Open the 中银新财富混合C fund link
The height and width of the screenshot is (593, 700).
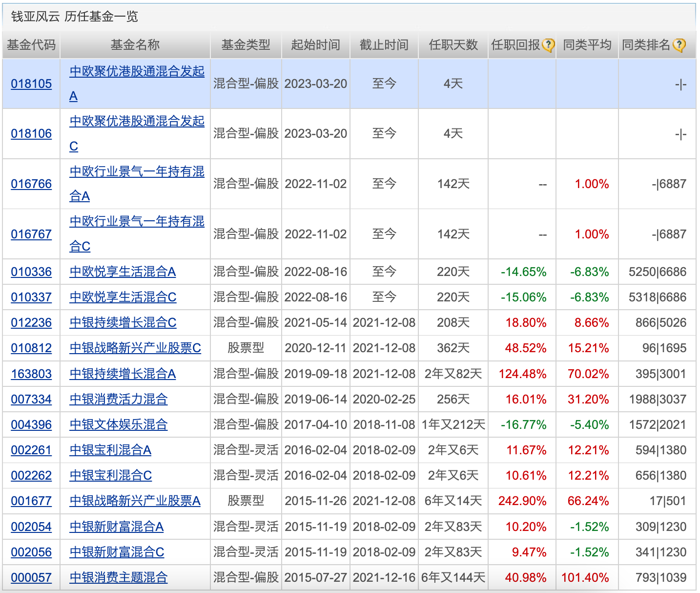[117, 552]
